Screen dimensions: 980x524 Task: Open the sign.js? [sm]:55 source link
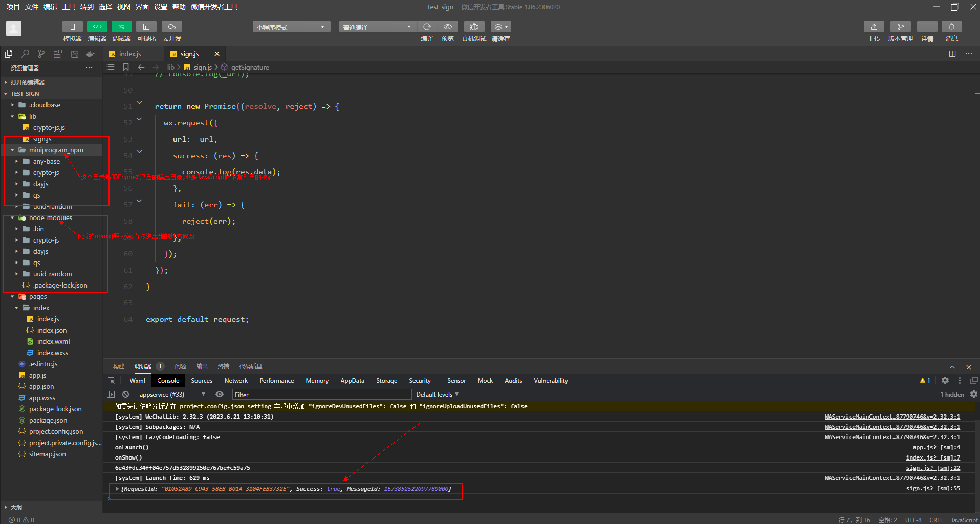point(933,489)
